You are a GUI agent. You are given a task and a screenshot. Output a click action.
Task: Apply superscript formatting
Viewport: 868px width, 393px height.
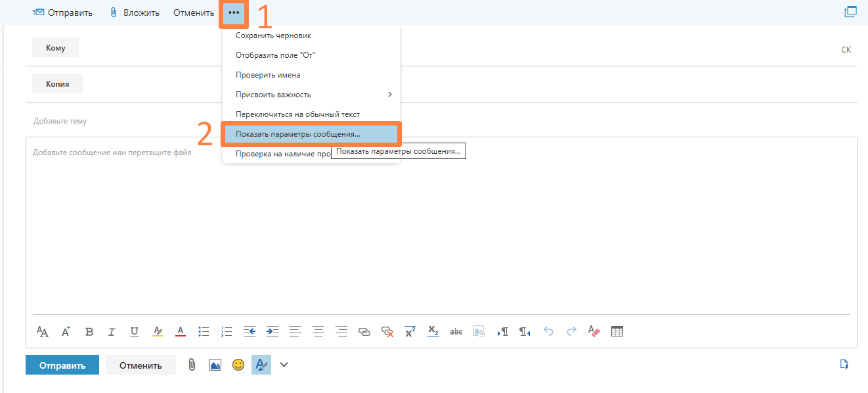[x=410, y=331]
